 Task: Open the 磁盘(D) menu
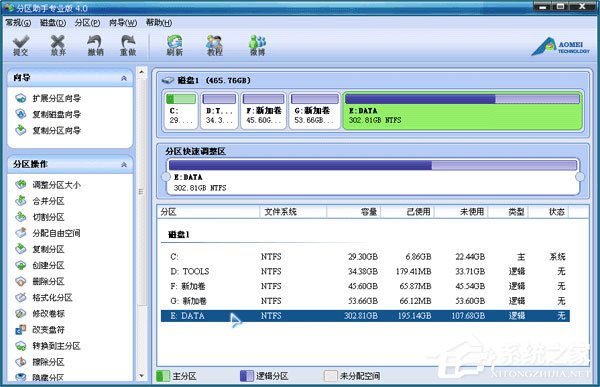tap(53, 23)
